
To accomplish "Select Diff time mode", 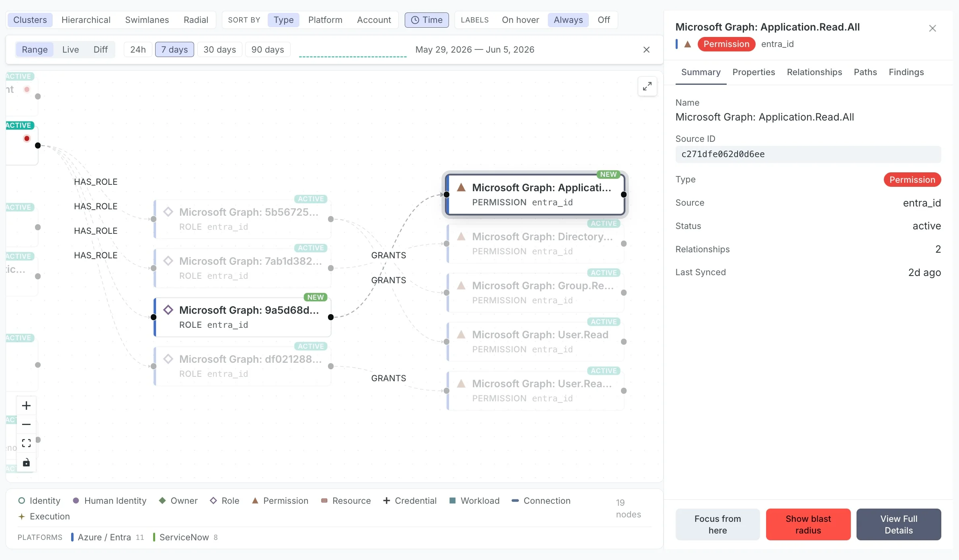I will click(100, 50).
